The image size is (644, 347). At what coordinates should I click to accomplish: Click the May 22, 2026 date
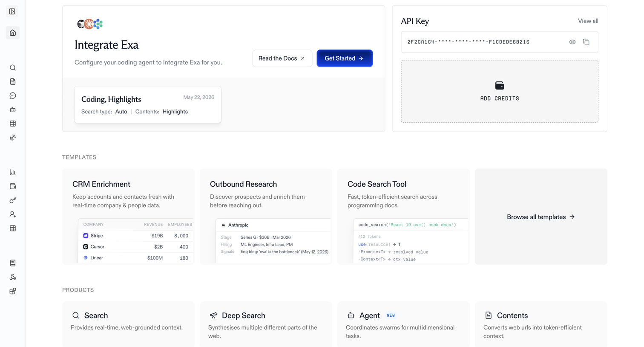pos(198,97)
